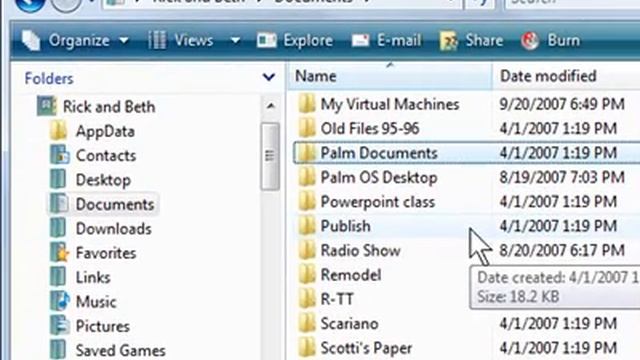Click My Virtual Machines folder icon

(x=307, y=104)
